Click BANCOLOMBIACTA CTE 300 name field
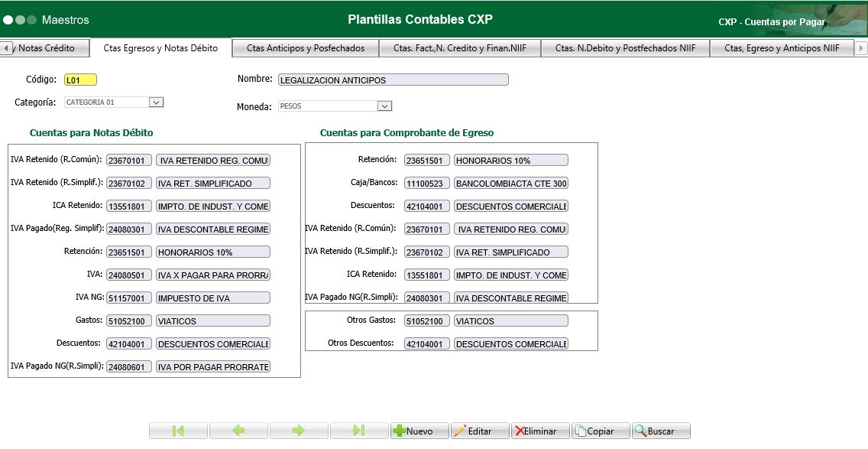868x449 pixels. click(x=511, y=184)
